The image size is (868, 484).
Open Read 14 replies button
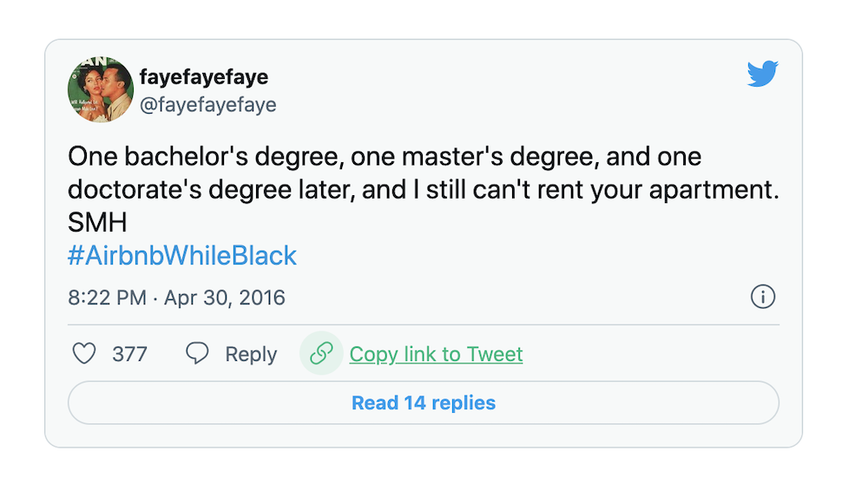[x=424, y=402]
